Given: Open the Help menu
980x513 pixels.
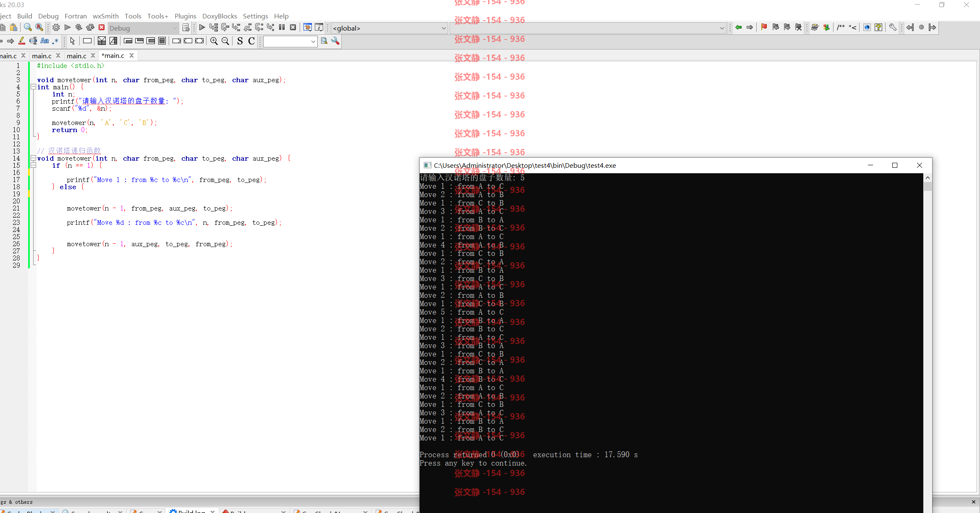Looking at the screenshot, I should point(281,16).
